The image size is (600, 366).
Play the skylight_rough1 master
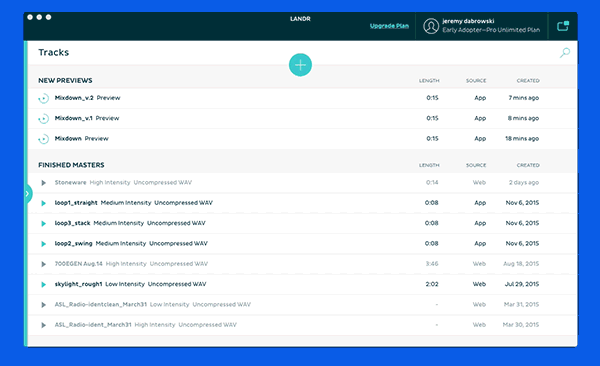44,284
